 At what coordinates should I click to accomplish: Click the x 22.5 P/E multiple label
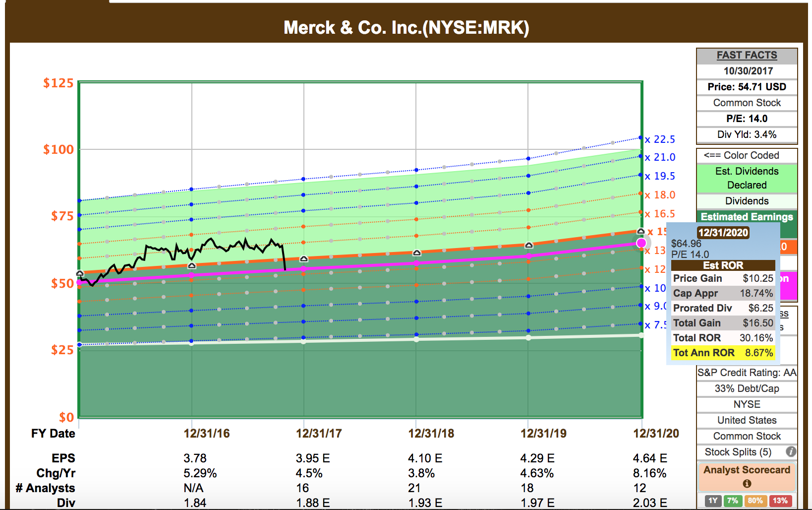[x=660, y=139]
